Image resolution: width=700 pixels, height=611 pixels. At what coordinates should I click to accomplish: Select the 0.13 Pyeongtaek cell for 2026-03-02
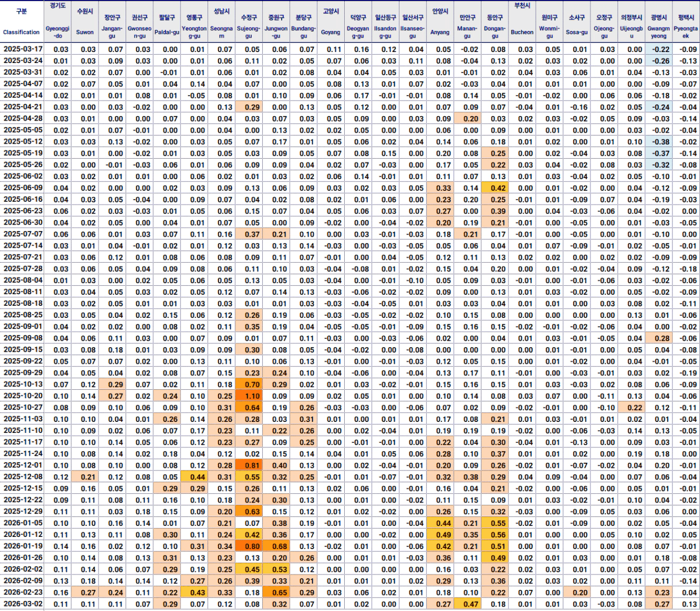pos(686,604)
